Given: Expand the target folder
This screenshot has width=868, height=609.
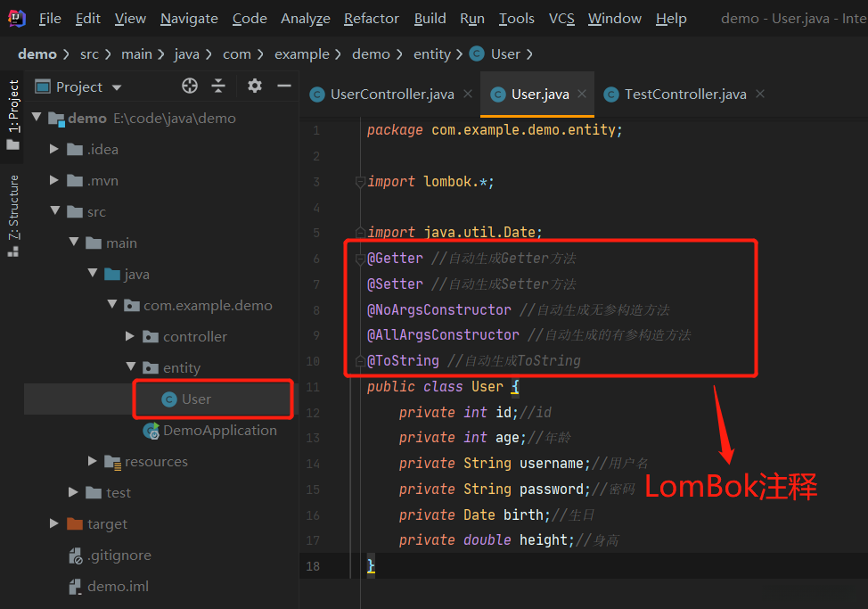Looking at the screenshot, I should [x=53, y=523].
